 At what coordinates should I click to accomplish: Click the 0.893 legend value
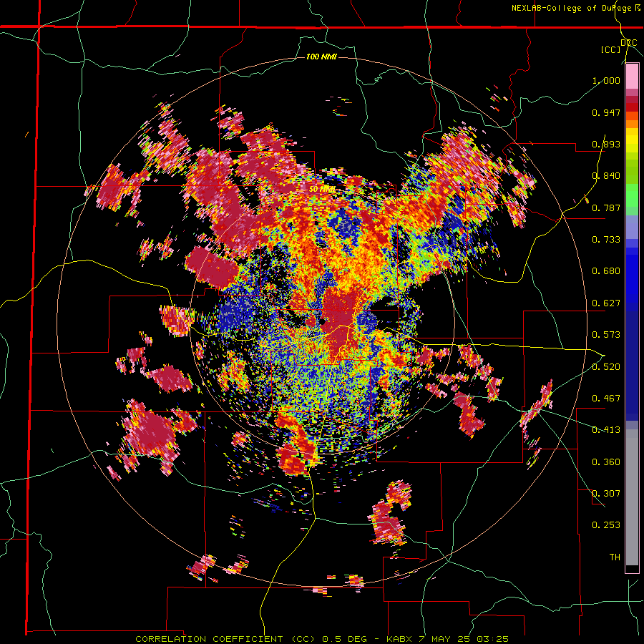click(606, 144)
